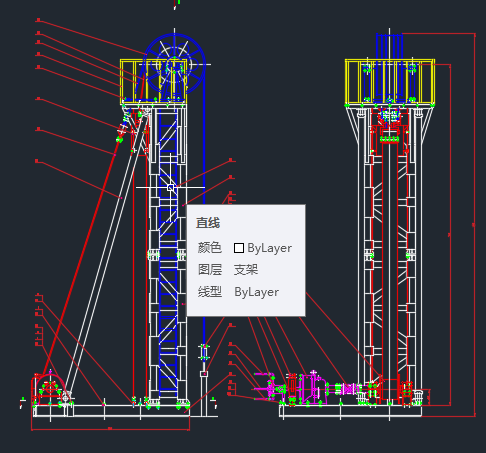Viewport: 486px width, 453px height.
Task: Click the ByLayer text beside 颜色
Action: [270, 248]
